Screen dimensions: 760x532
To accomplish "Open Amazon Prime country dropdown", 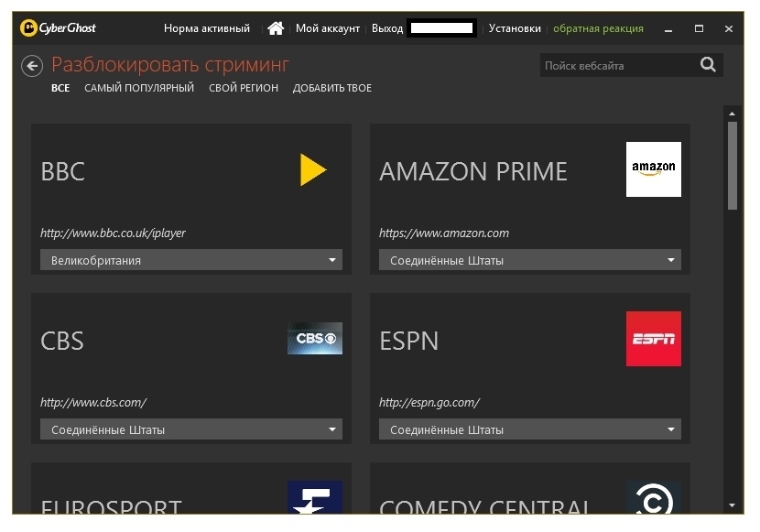I will [x=530, y=260].
